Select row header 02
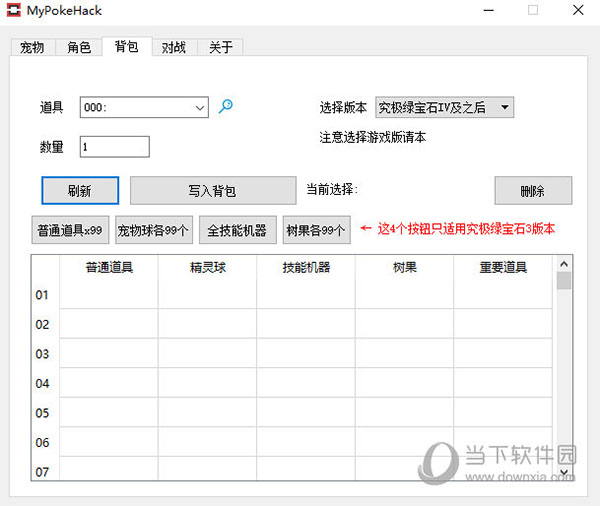Image resolution: width=600 pixels, height=506 pixels. [45, 324]
